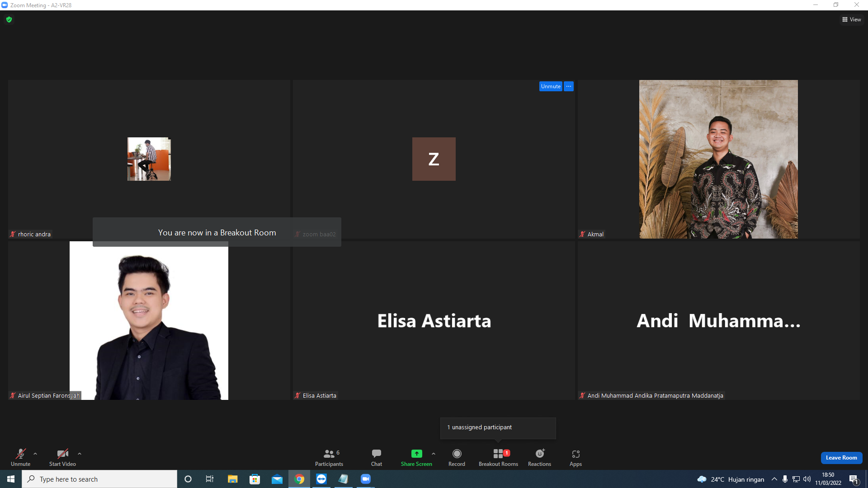Open the notepad-style app on the taskbar
868x488 pixels.
click(x=344, y=479)
